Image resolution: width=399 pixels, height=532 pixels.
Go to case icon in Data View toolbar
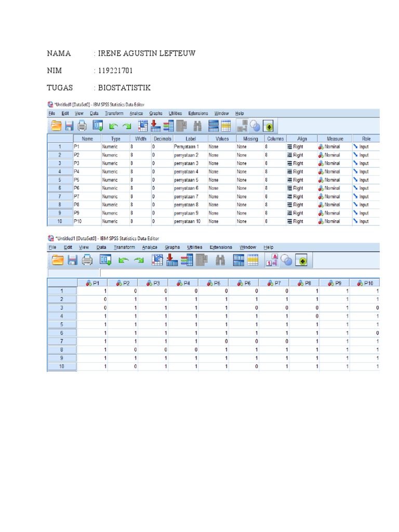point(157,260)
